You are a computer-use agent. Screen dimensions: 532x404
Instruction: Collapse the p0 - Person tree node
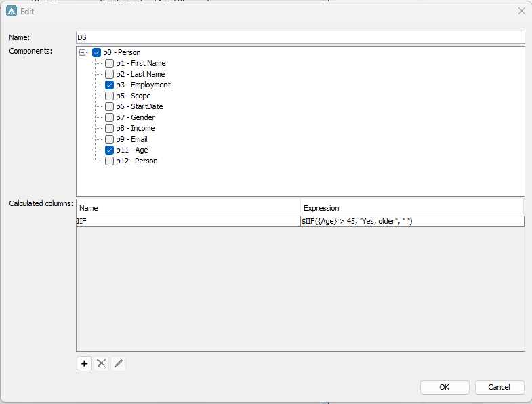coord(83,52)
